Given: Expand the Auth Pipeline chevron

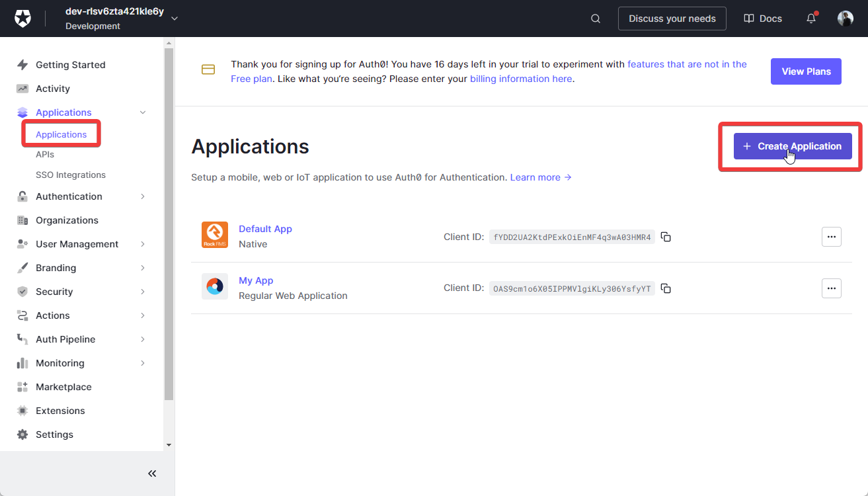Looking at the screenshot, I should pyautogui.click(x=143, y=339).
